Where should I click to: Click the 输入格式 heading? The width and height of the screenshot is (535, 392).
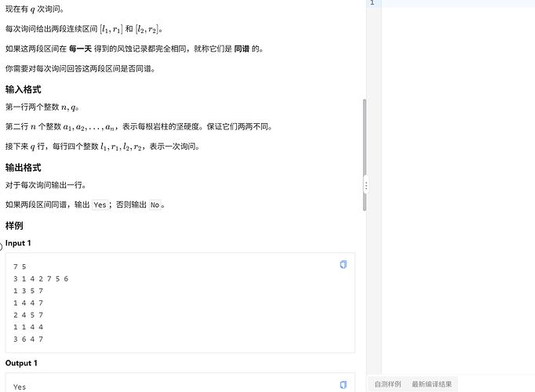pyautogui.click(x=24, y=89)
